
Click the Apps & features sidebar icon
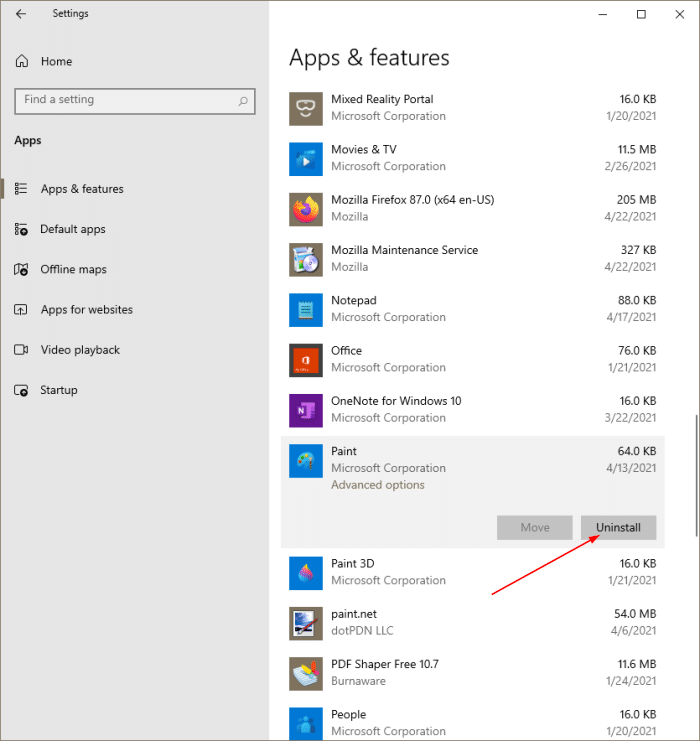pyautogui.click(x=21, y=189)
